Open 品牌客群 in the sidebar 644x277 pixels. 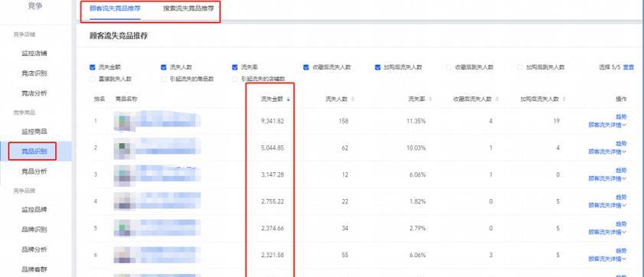click(34, 269)
